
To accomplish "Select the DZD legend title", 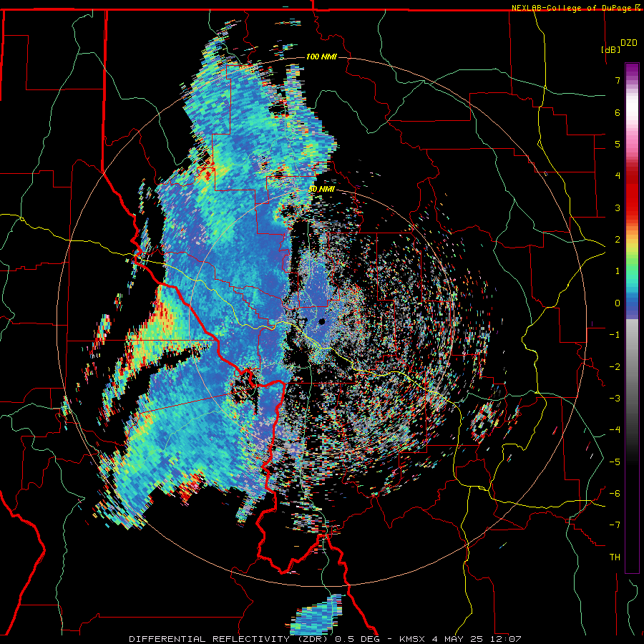I will pyautogui.click(x=629, y=43).
